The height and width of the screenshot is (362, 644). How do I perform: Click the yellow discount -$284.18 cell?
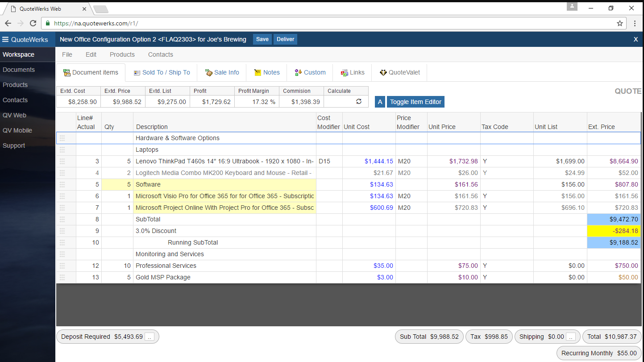tap(614, 231)
